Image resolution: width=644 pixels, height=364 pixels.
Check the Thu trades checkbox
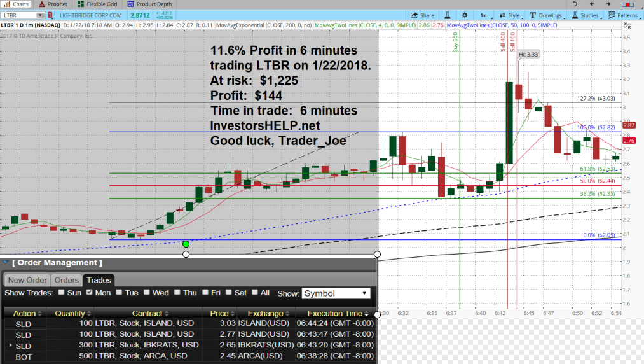tap(177, 292)
